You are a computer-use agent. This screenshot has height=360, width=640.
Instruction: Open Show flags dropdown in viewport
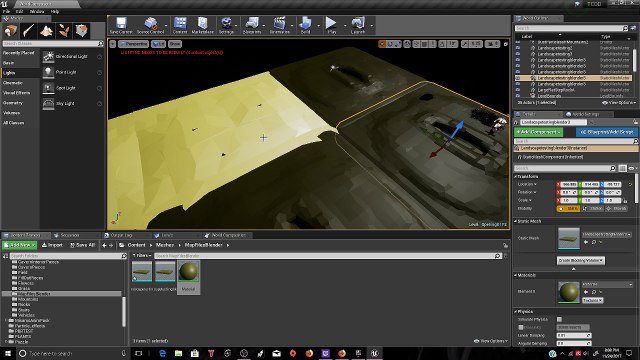tap(175, 44)
